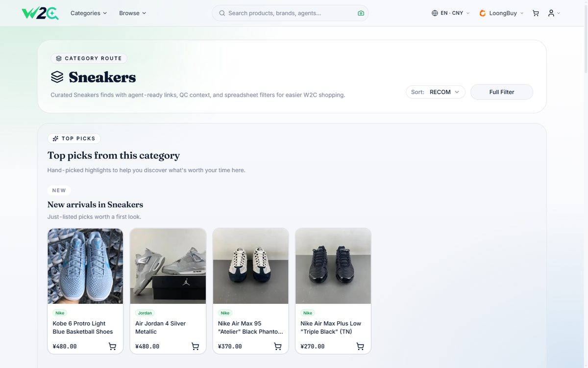
Task: Click the W2C logo
Action: click(x=40, y=13)
